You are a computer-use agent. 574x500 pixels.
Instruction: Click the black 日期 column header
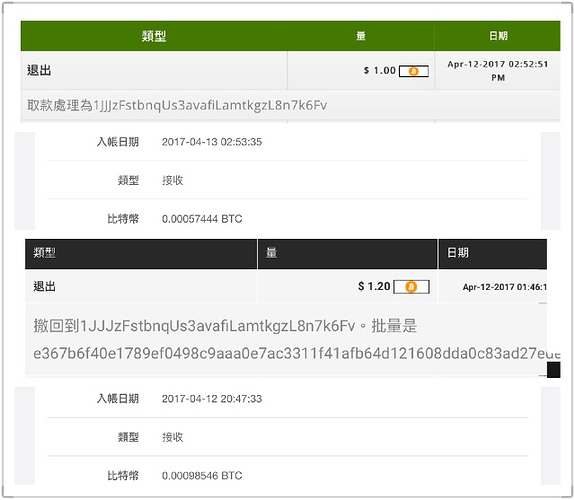492,254
